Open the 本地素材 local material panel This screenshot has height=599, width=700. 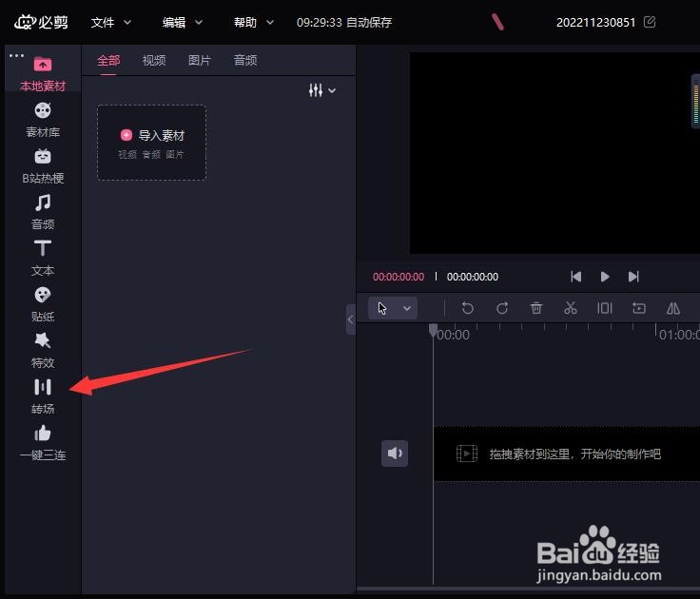coord(43,74)
